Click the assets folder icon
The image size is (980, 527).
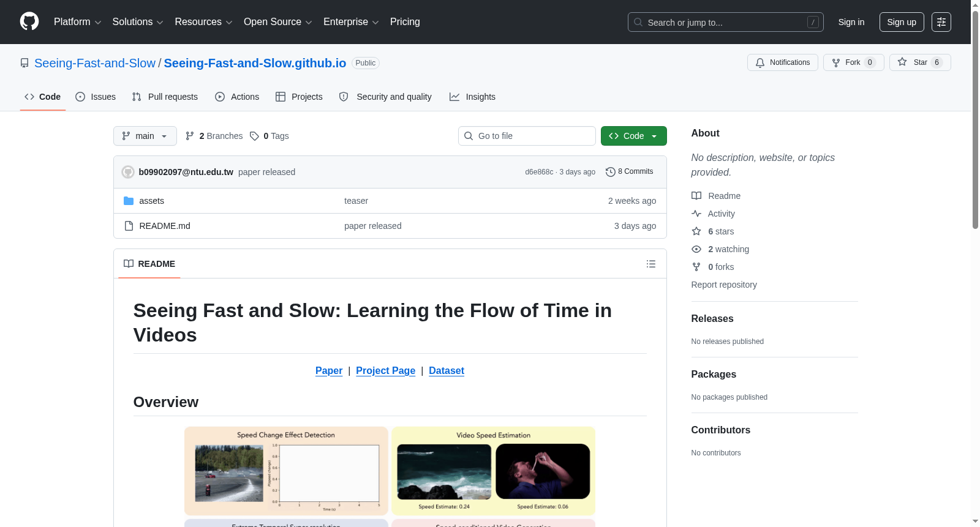pos(129,201)
